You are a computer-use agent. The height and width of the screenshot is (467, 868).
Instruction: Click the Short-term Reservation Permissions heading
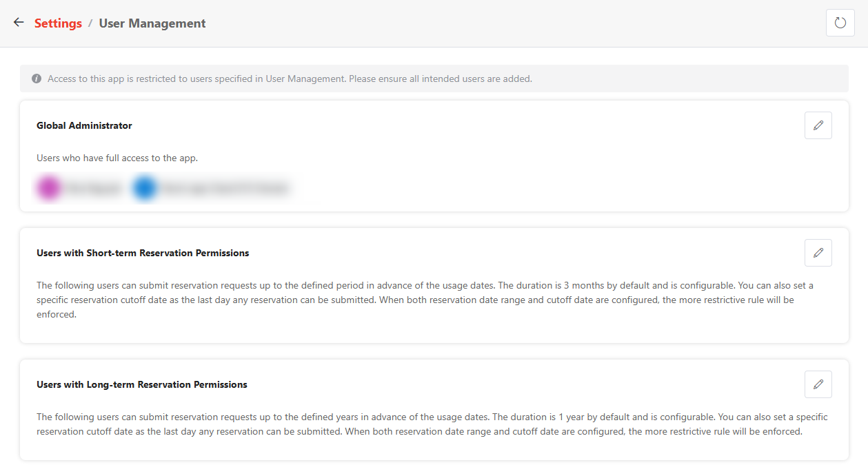coord(143,253)
